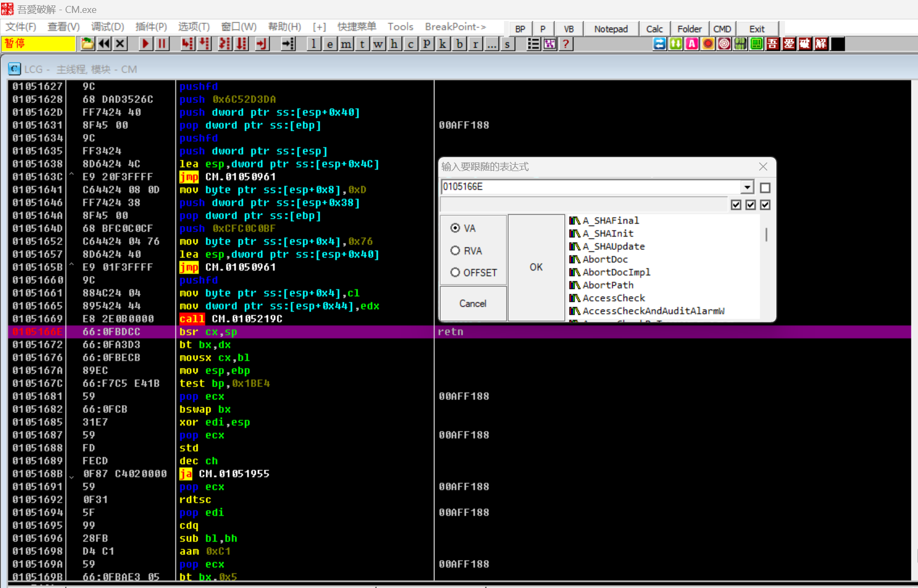Viewport: 918px width, 588px height.
Task: Click the orange record circle plugin icon
Action: [x=708, y=44]
